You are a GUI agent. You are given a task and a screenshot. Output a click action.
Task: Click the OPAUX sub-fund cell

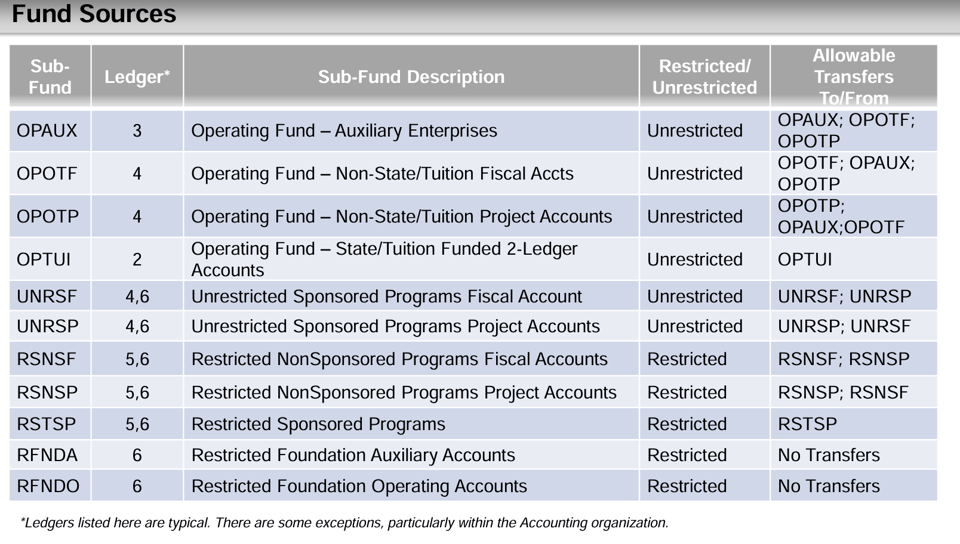tap(47, 131)
